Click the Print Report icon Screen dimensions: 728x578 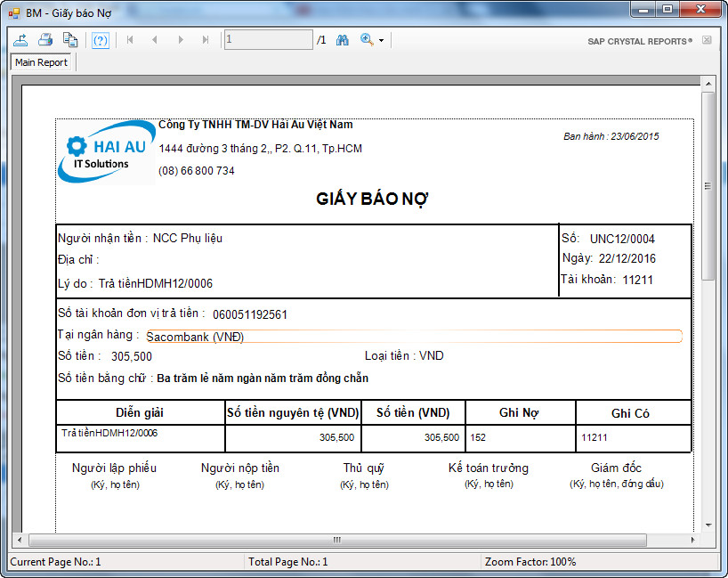coord(45,40)
